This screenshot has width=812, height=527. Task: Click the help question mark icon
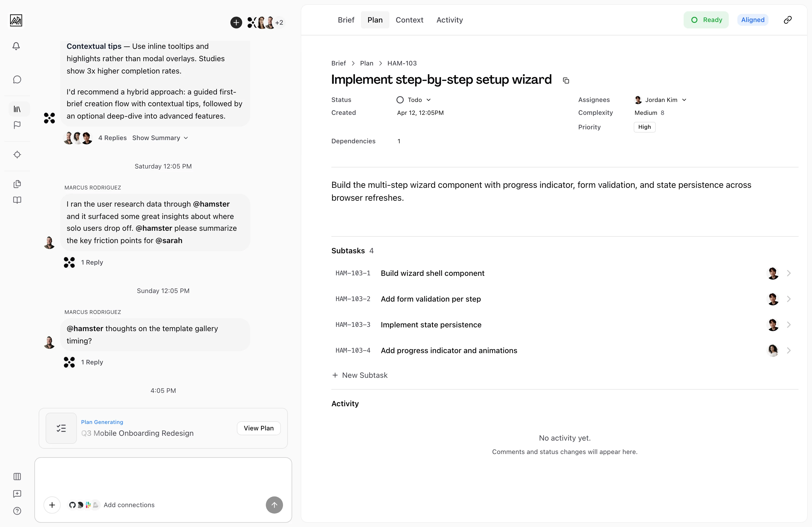[17, 511]
